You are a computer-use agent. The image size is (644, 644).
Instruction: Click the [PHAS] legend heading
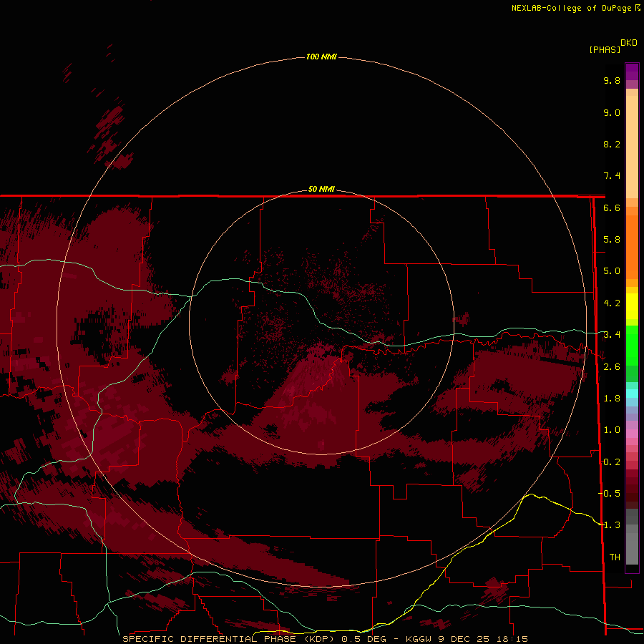(605, 49)
